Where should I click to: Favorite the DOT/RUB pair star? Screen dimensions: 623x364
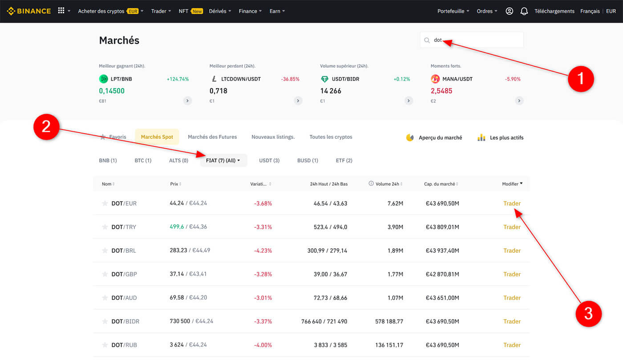(x=105, y=345)
